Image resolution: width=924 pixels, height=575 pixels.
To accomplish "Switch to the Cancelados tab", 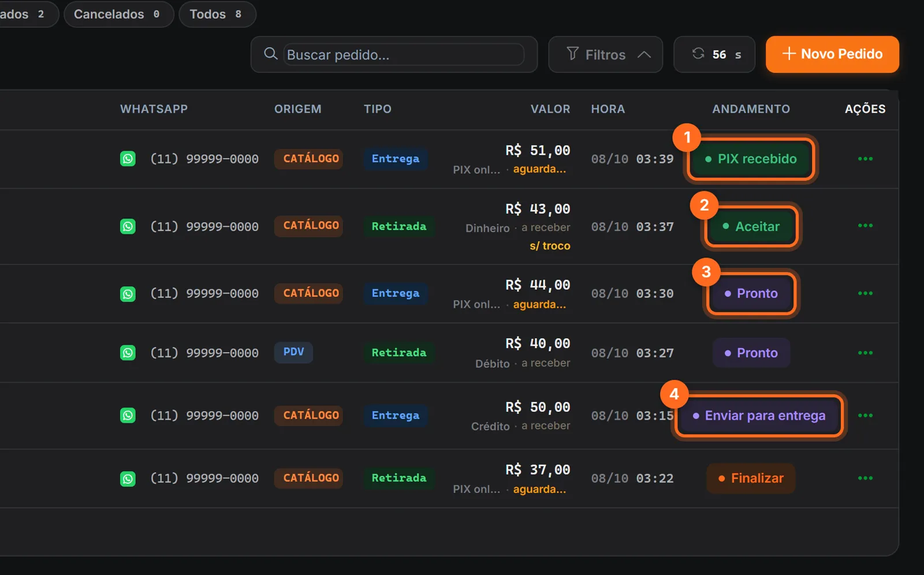I will point(118,14).
